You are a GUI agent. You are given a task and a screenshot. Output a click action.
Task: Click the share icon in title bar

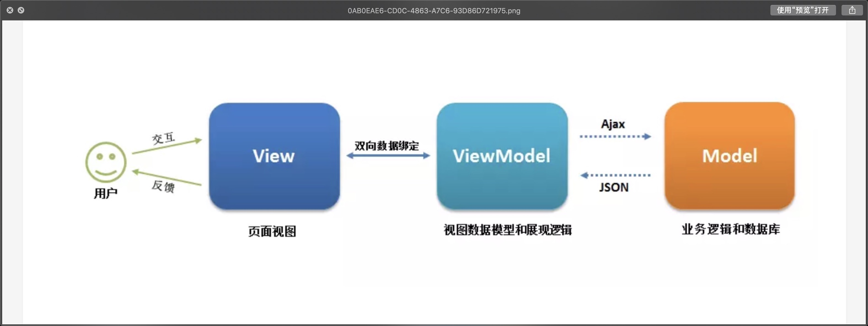[852, 10]
